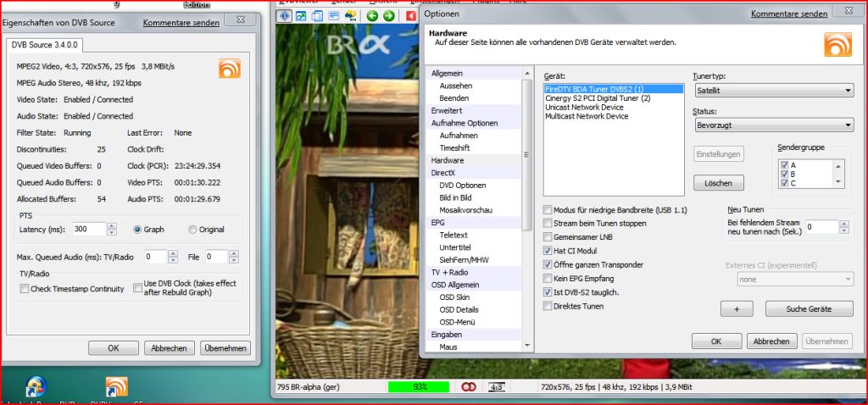Select Multicast Network Device in list

pyautogui.click(x=587, y=117)
